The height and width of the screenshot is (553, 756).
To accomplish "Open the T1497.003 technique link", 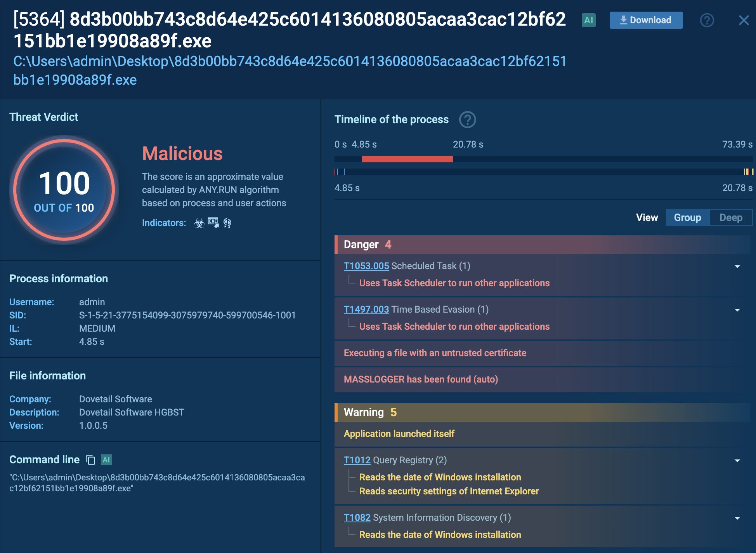I will (x=366, y=310).
